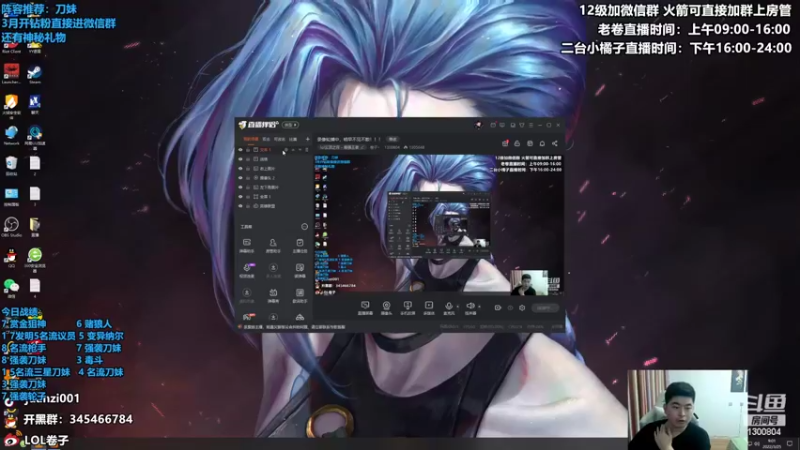Delete the selected red source with trash icon
Viewport: 800px width, 450px height.
point(307,150)
